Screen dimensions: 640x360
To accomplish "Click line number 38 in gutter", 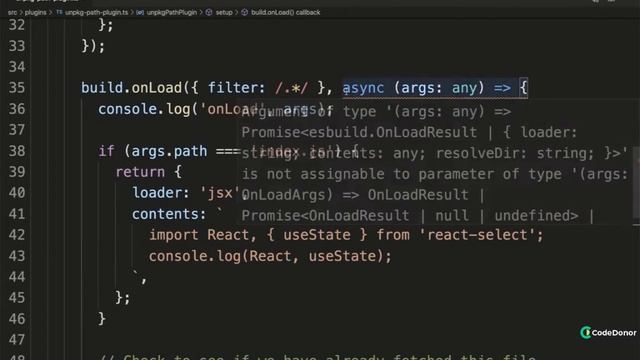I will pos(17,151).
